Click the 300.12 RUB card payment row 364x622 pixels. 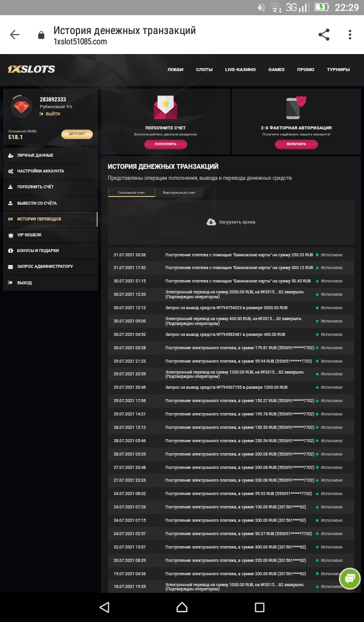231,268
